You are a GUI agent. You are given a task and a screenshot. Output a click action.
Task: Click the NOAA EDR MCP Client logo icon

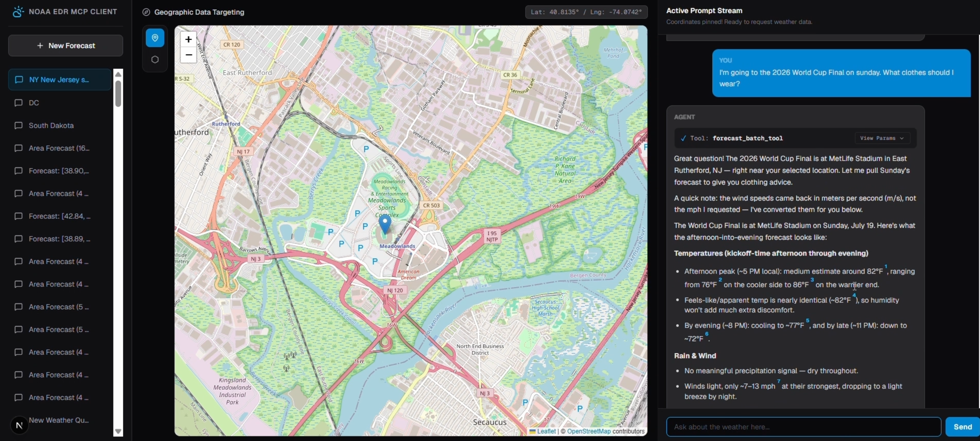tap(18, 12)
